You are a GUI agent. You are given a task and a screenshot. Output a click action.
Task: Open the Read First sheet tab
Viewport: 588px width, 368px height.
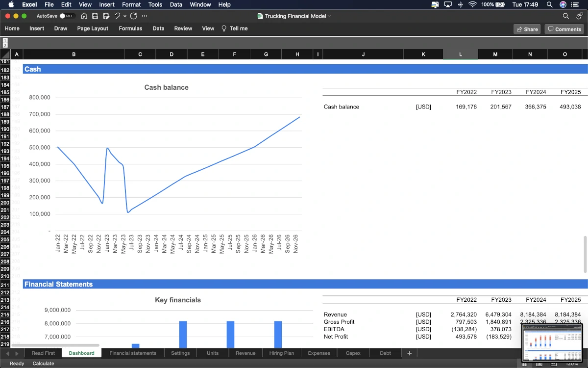tap(43, 353)
